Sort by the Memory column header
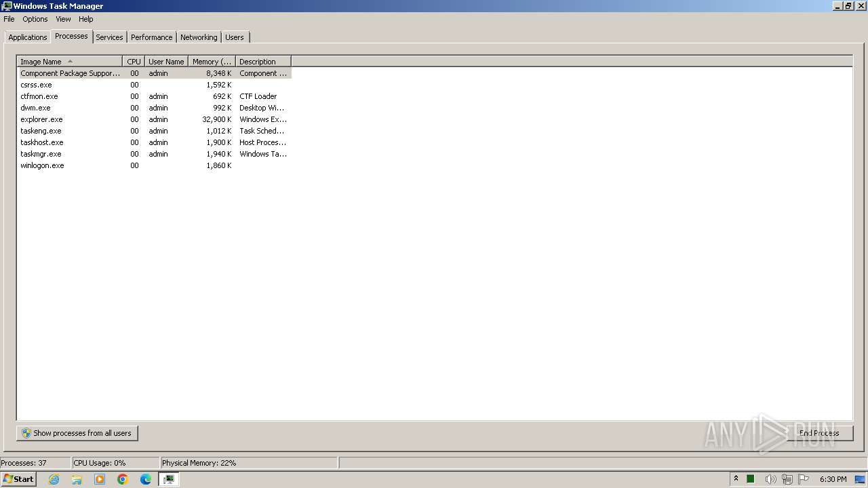This screenshot has width=868, height=488. [212, 61]
